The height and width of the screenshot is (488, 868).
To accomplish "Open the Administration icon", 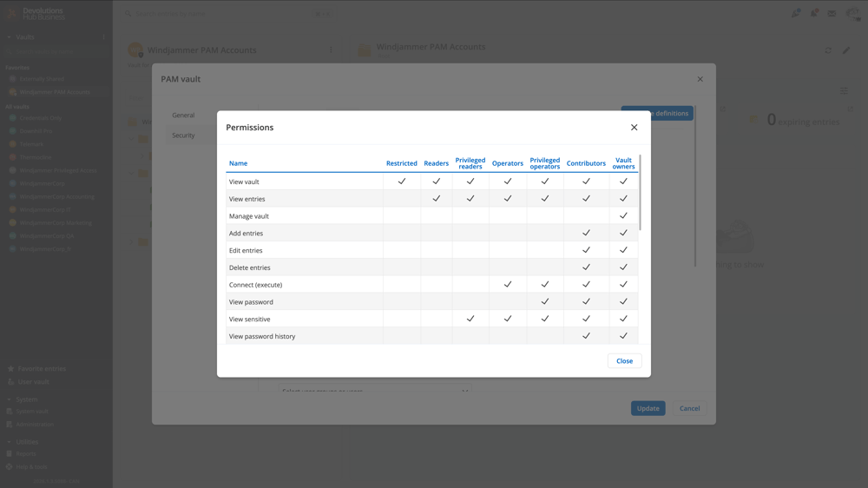I will coord(9,425).
